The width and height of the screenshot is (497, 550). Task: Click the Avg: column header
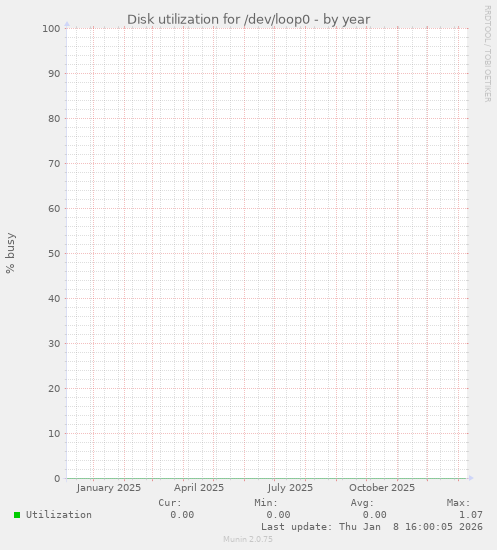coord(362,503)
